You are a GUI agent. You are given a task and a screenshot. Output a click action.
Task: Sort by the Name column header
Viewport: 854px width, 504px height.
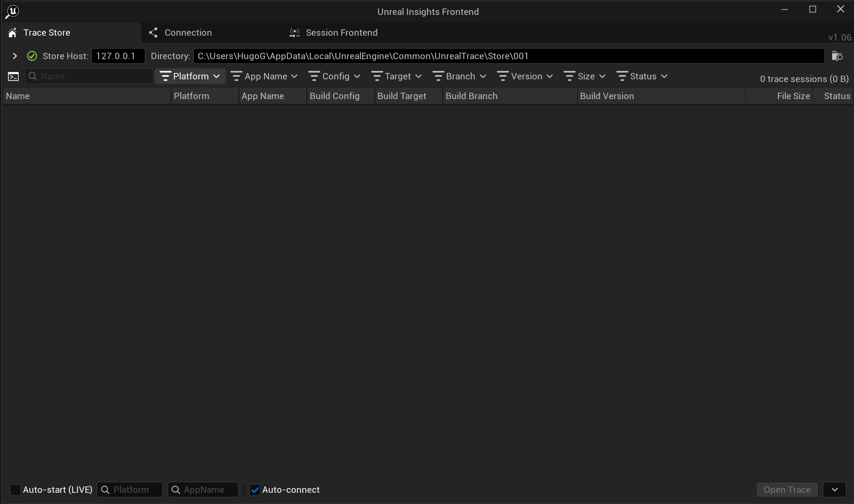pos(87,96)
